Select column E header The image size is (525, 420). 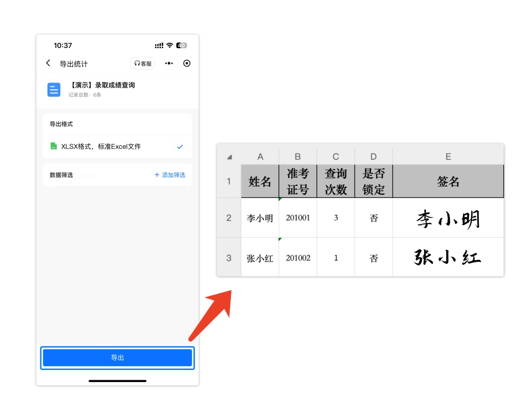448,156
